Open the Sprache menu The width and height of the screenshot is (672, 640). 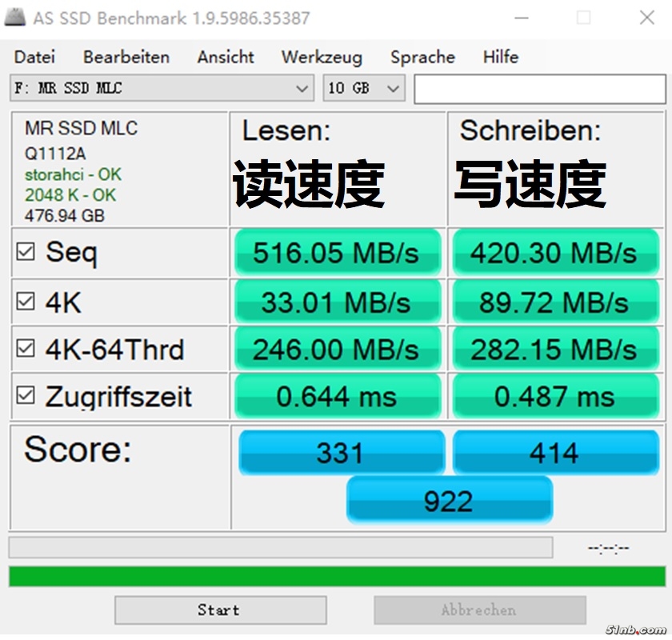click(422, 57)
